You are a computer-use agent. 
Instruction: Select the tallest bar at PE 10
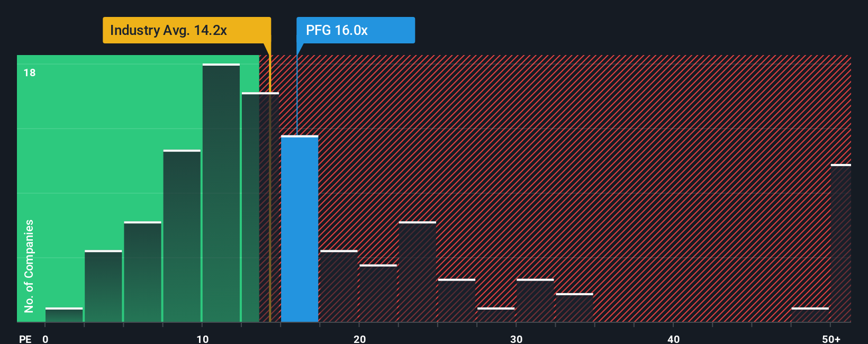(221, 193)
